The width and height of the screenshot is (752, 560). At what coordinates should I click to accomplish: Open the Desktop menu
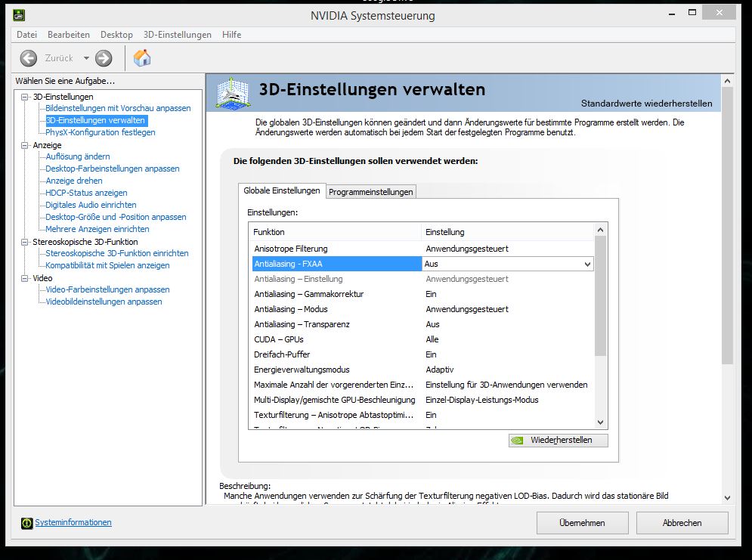tap(116, 35)
